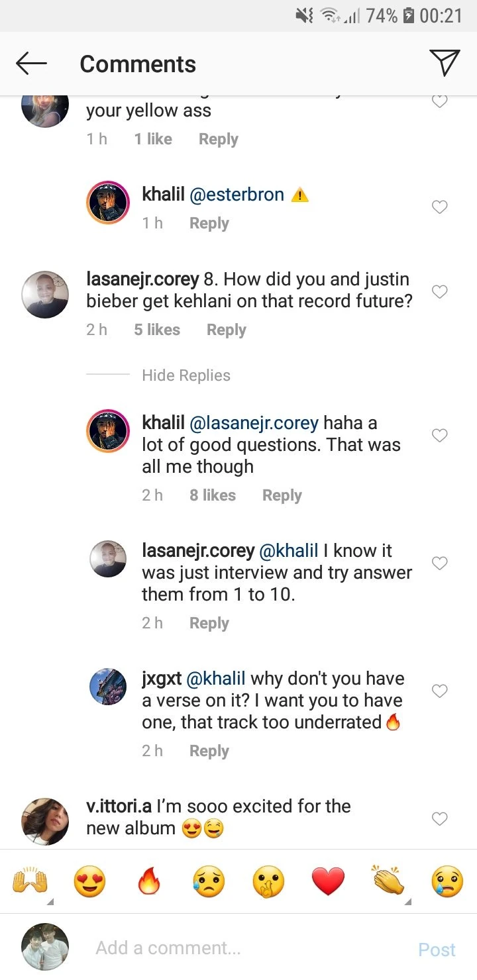Open the direct message send icon
477x980 pixels.
(445, 63)
